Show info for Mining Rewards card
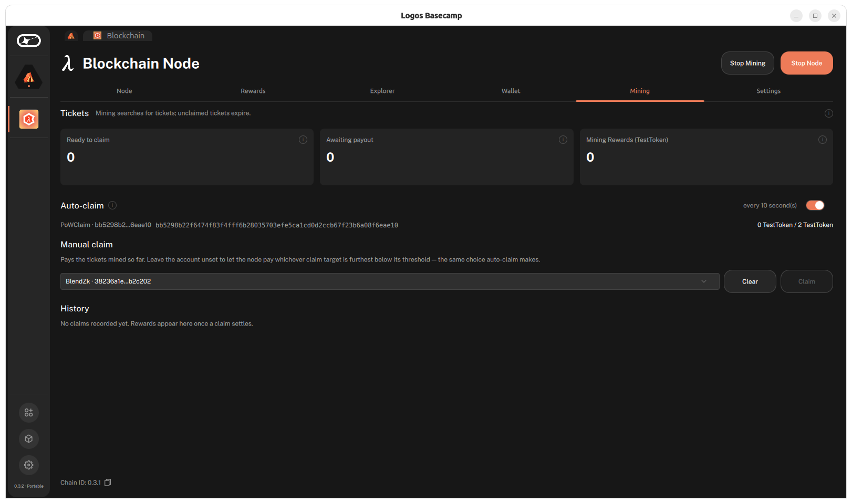 tap(823, 140)
